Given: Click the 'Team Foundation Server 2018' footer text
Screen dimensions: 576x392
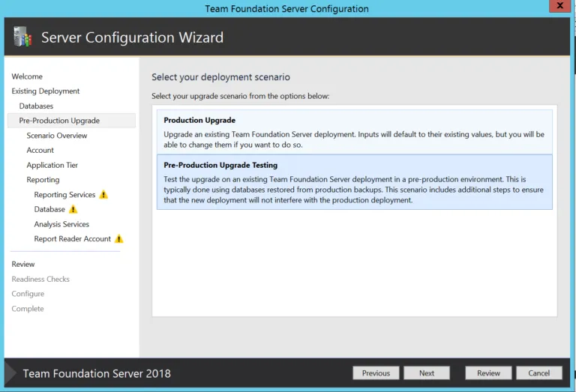Looking at the screenshot, I should (x=97, y=374).
